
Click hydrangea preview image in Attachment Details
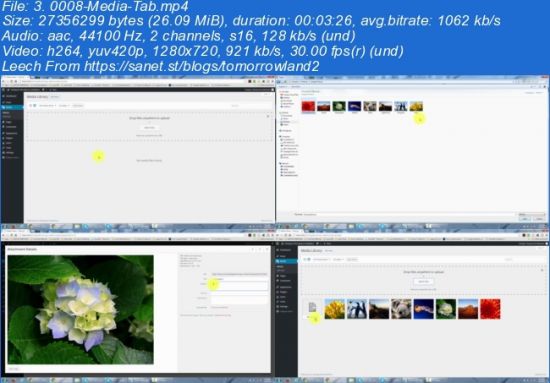[x=81, y=310]
